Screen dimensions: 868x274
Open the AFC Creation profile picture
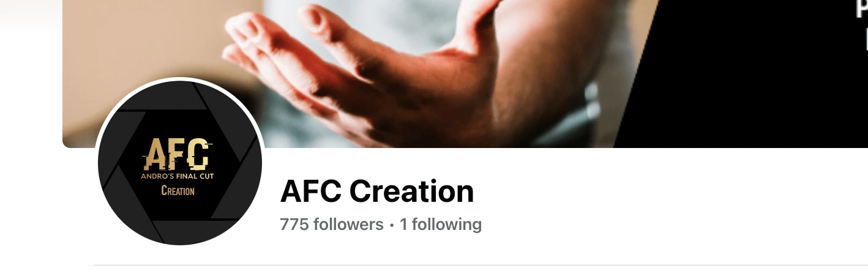(x=179, y=163)
